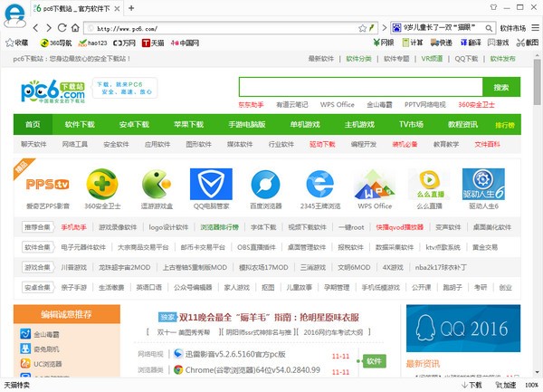
Task: Close the pc6下载站 tab
Action: [117, 9]
